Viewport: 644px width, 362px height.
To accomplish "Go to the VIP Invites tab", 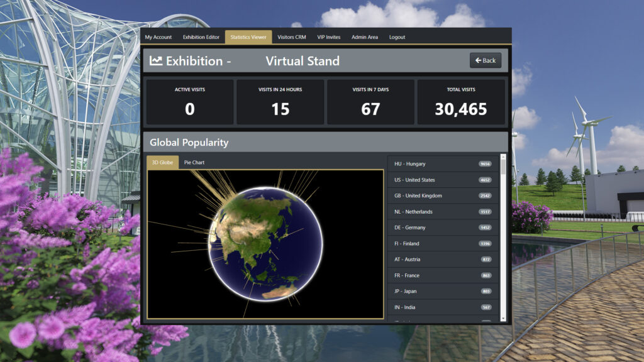I will pyautogui.click(x=328, y=37).
